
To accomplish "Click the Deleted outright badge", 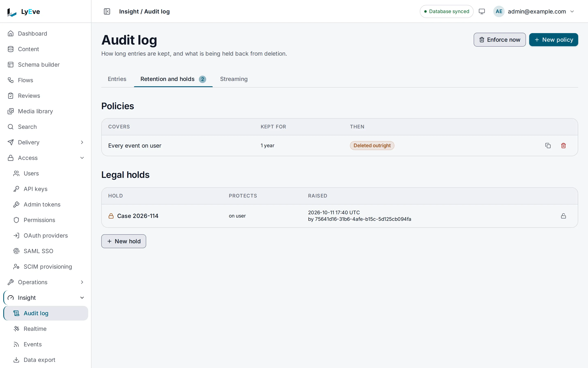I will (x=372, y=146).
